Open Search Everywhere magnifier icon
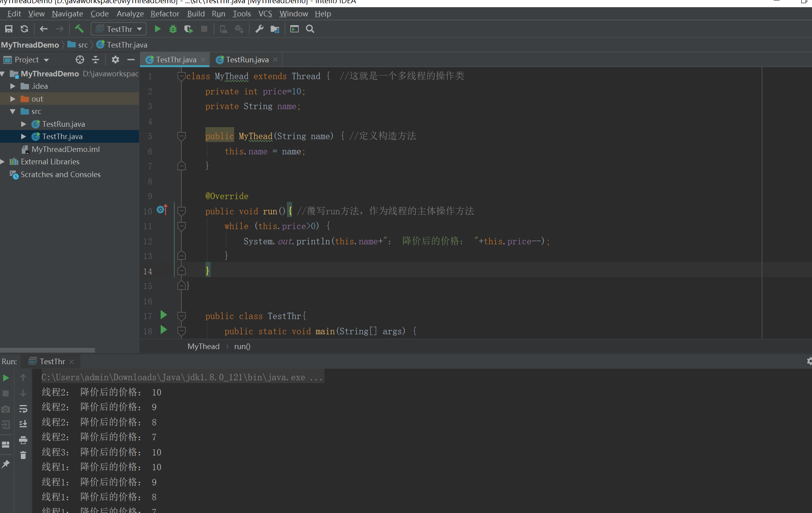 point(310,29)
